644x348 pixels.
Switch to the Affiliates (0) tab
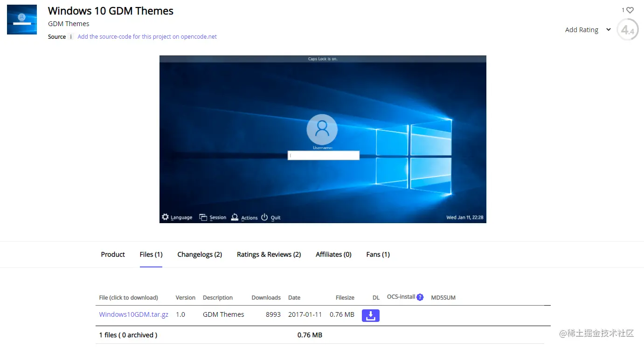pyautogui.click(x=333, y=254)
